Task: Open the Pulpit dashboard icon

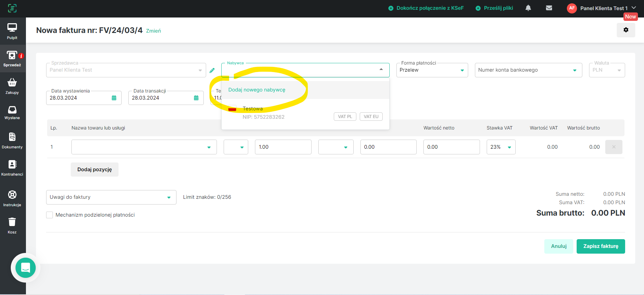Action: click(x=12, y=28)
